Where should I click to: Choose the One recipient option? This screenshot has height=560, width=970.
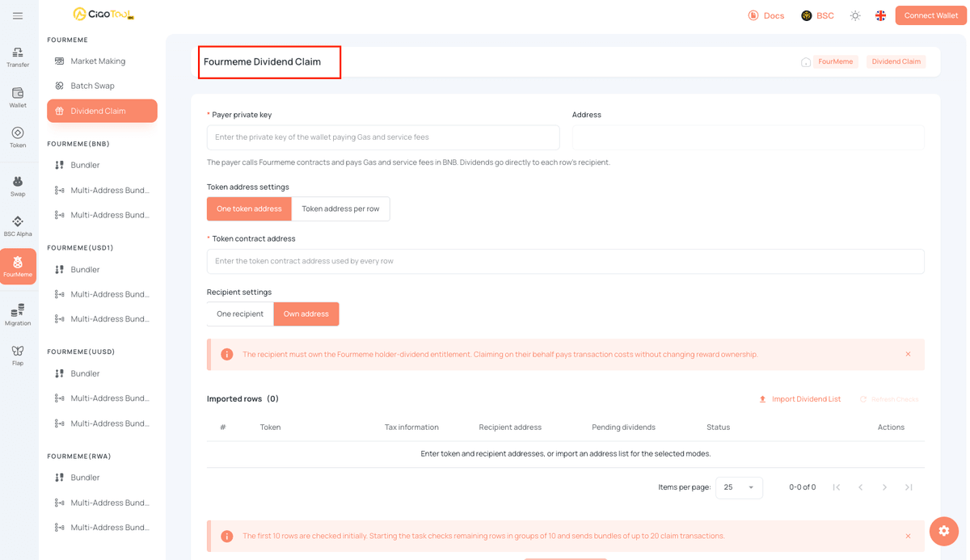(x=240, y=314)
